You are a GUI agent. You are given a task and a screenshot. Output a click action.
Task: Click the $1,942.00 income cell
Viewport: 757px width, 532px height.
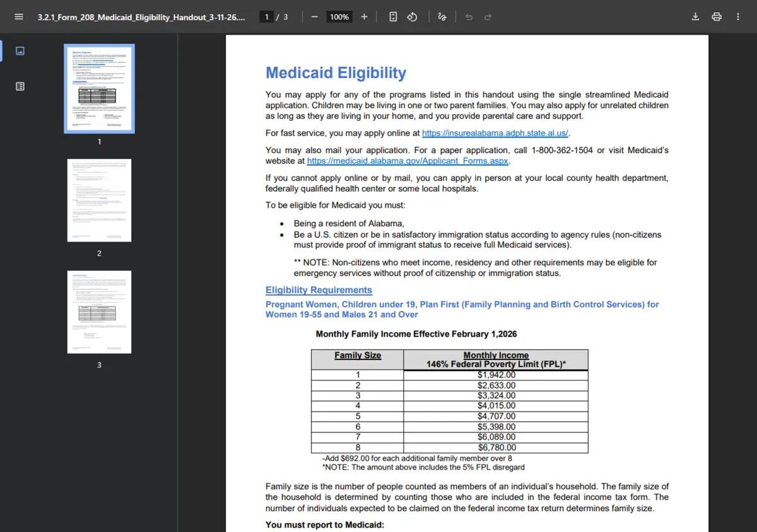(x=496, y=375)
